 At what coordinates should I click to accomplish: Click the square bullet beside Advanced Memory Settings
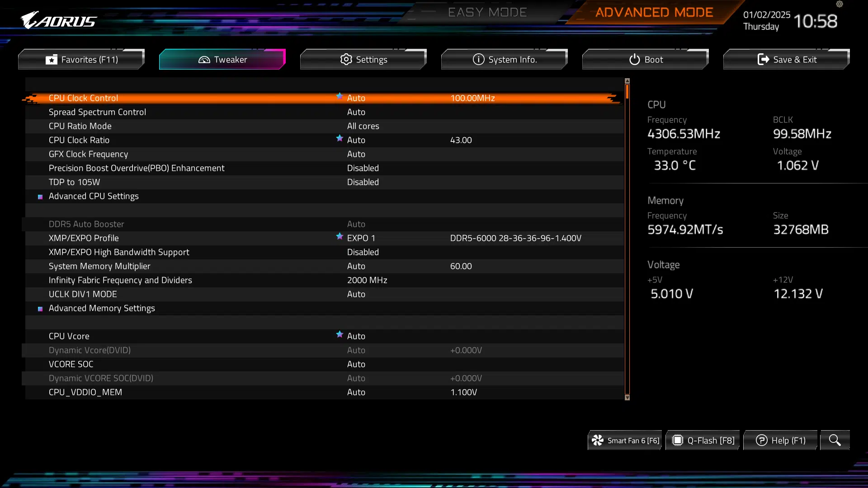40,309
